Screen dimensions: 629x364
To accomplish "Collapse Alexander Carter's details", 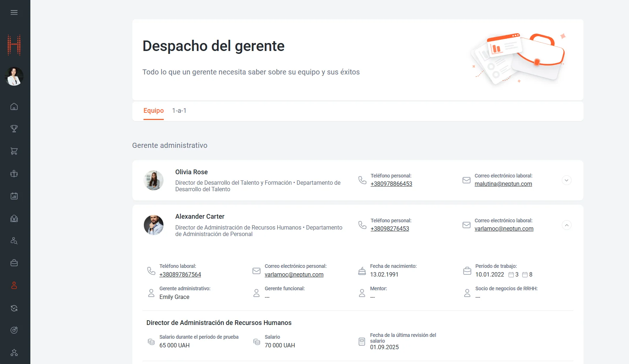I will 566,225.
